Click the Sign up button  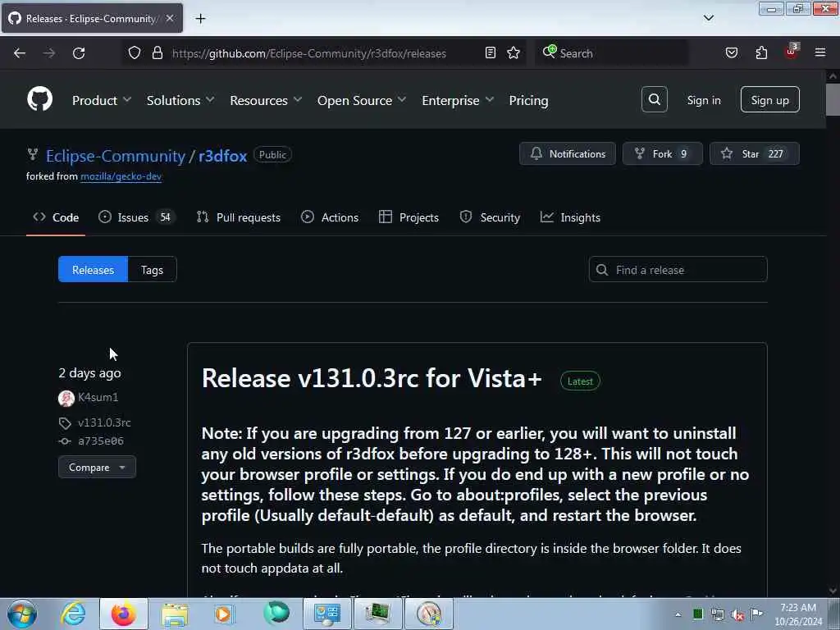[x=769, y=99]
